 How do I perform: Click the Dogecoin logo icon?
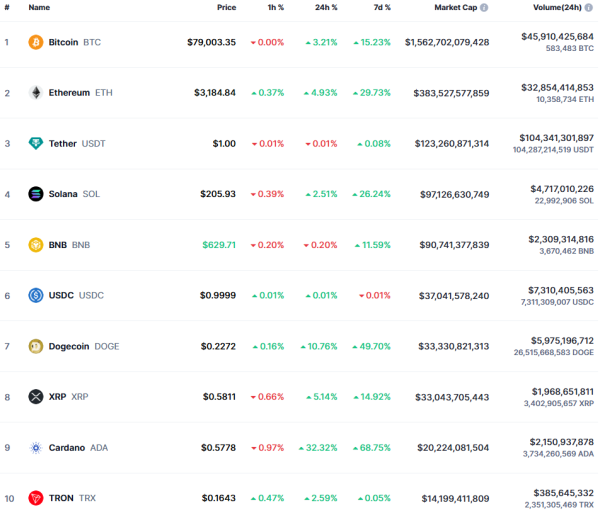tap(36, 346)
